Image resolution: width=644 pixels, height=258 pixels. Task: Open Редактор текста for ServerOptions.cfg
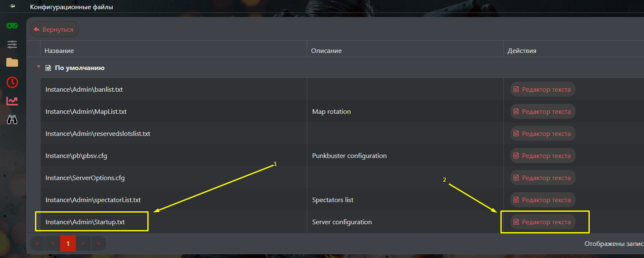click(543, 178)
